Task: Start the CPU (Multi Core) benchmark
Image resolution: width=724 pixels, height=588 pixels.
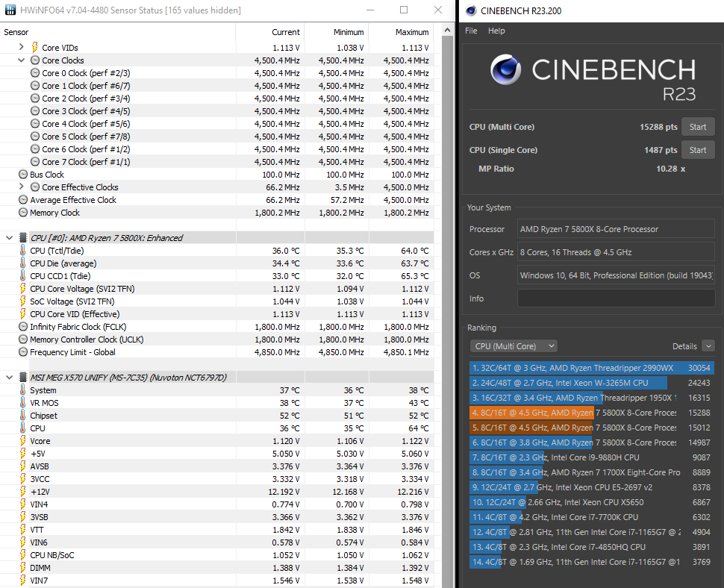Action: (x=698, y=127)
